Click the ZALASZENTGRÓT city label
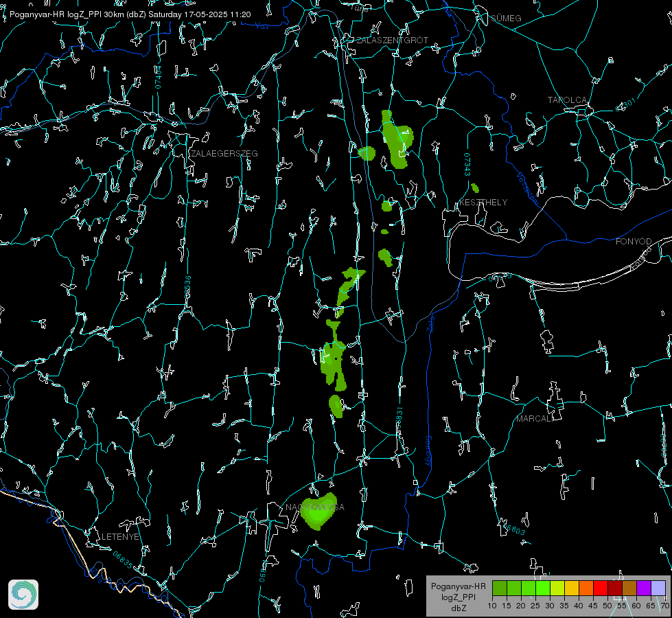 click(x=393, y=41)
